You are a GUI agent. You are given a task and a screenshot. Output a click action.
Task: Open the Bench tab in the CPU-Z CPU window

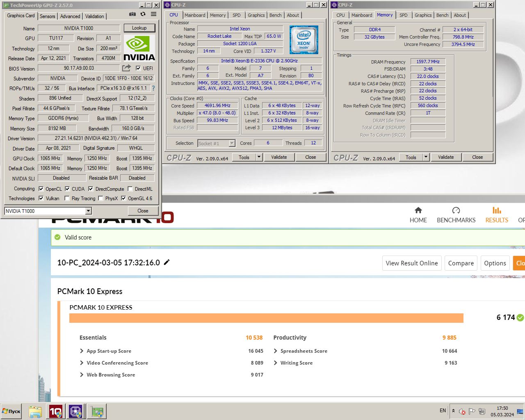coord(276,15)
